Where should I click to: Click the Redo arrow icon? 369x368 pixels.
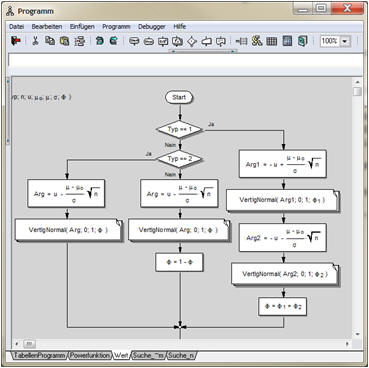(114, 41)
